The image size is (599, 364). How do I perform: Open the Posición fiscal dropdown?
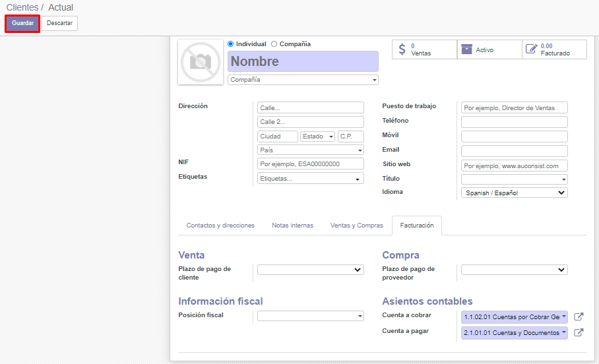310,316
